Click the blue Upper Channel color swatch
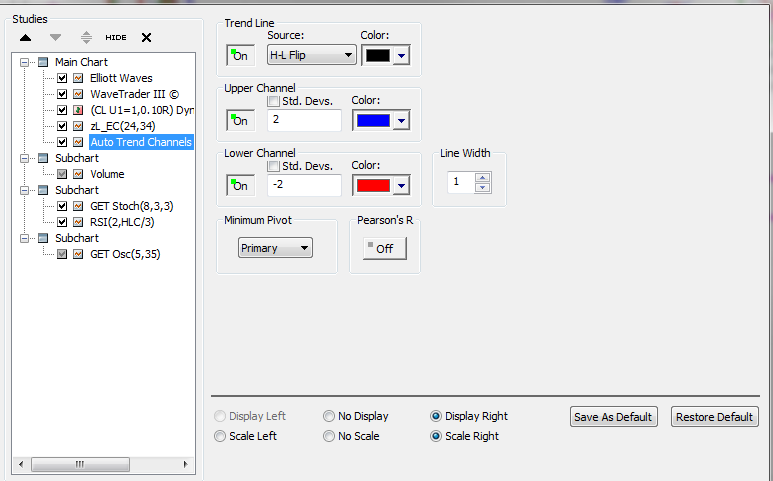The image size is (773, 481). [x=373, y=120]
